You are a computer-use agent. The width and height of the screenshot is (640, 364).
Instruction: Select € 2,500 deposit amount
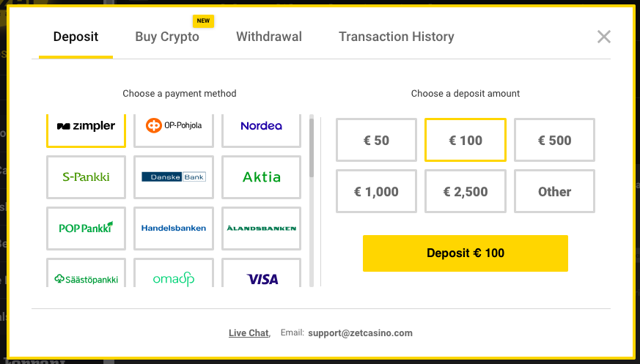click(x=466, y=191)
